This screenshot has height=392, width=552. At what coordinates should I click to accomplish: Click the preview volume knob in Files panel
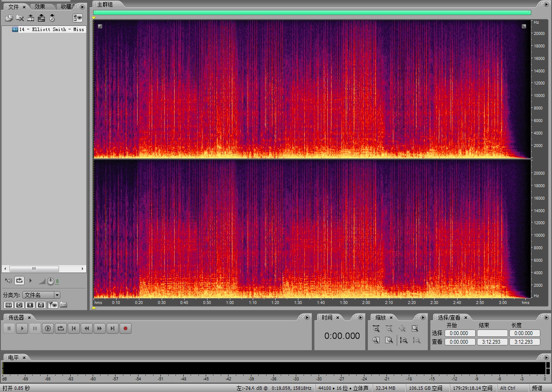tap(50, 281)
